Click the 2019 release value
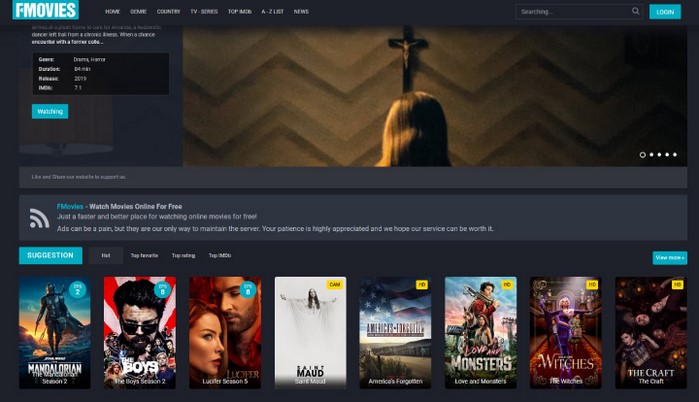Image resolution: width=699 pixels, height=402 pixels. point(80,78)
